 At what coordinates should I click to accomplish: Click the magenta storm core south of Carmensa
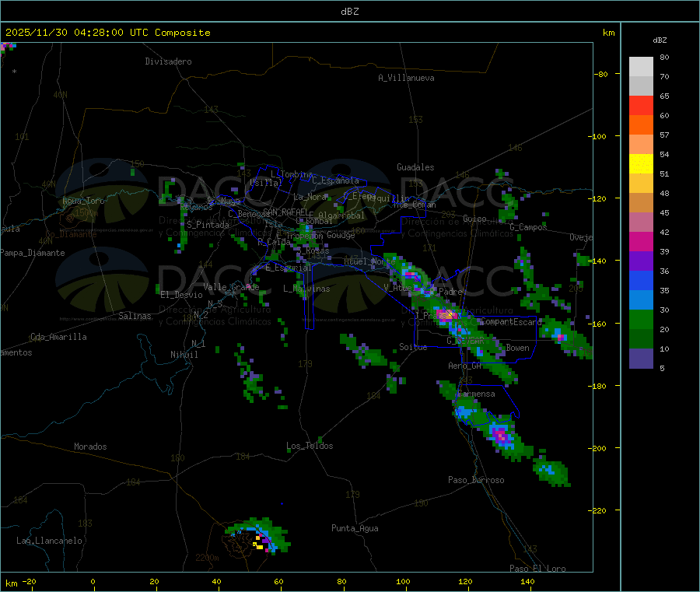coord(502,435)
